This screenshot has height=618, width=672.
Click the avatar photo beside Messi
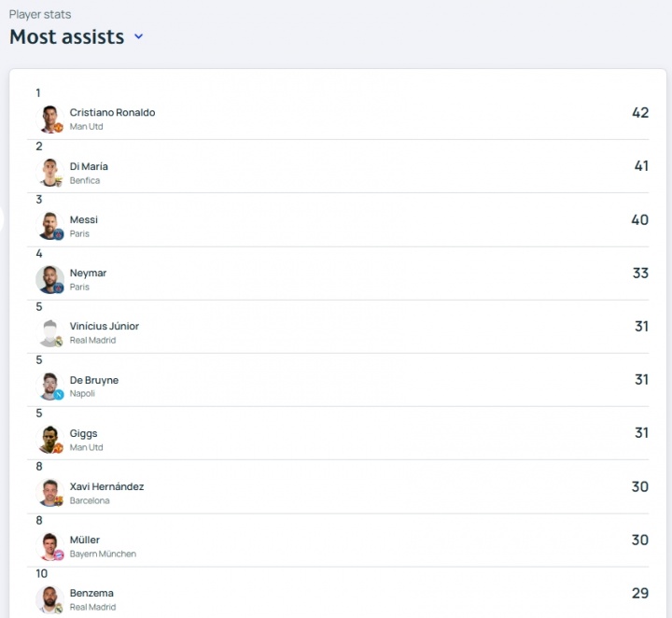coord(49,226)
